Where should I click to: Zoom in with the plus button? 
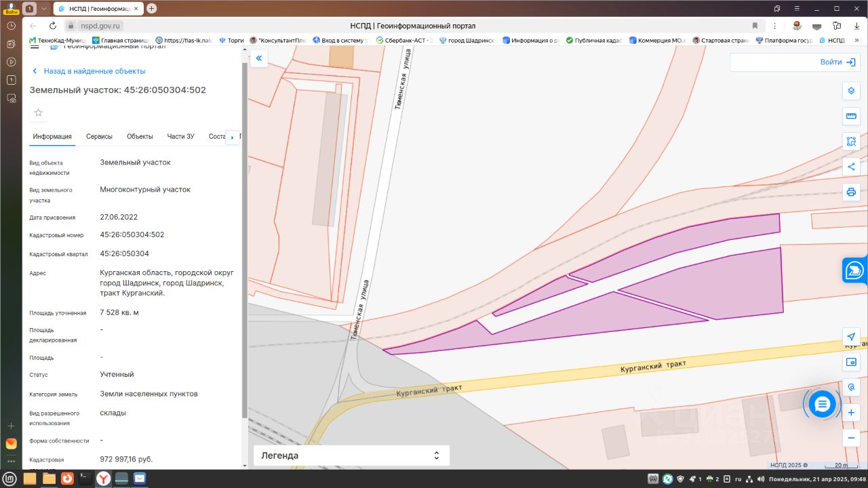tap(851, 413)
